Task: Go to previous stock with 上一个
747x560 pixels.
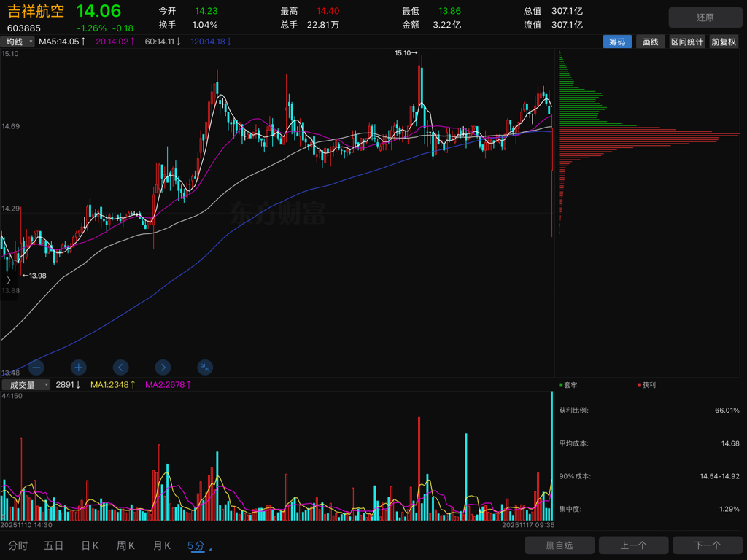Action: (633, 545)
